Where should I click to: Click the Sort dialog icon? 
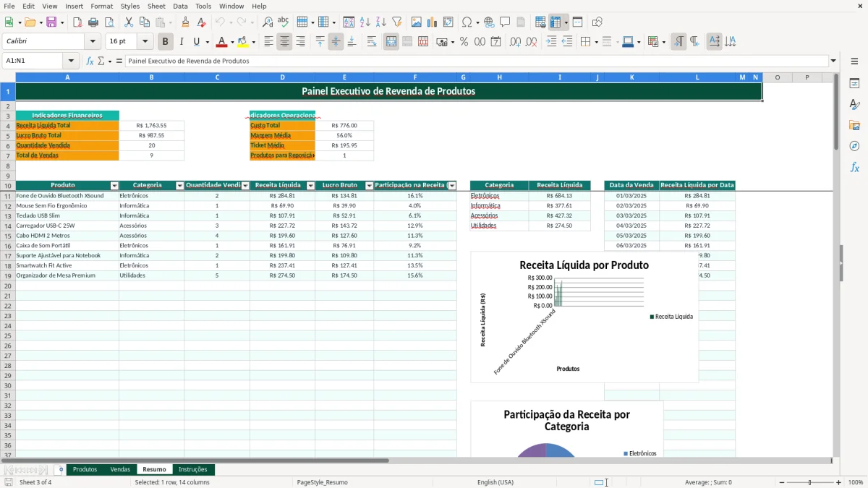(349, 22)
